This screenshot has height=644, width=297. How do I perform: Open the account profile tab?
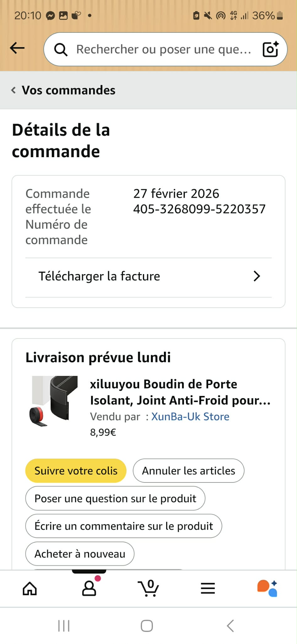tap(89, 588)
